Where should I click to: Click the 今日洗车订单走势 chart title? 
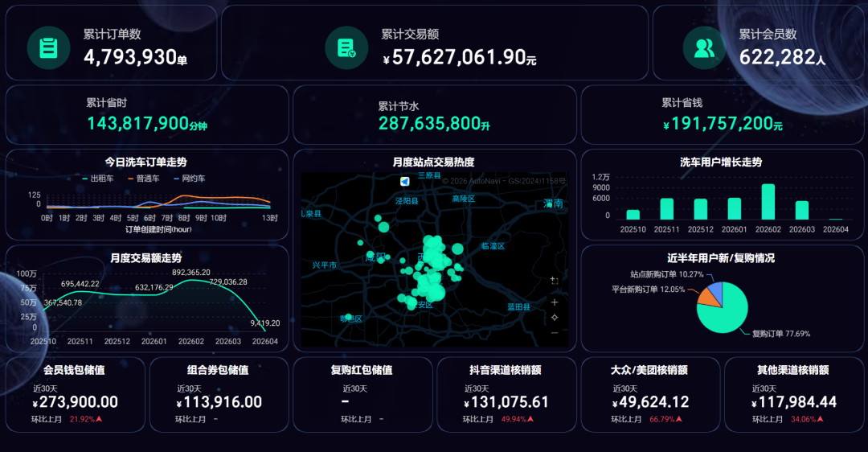tap(146, 162)
